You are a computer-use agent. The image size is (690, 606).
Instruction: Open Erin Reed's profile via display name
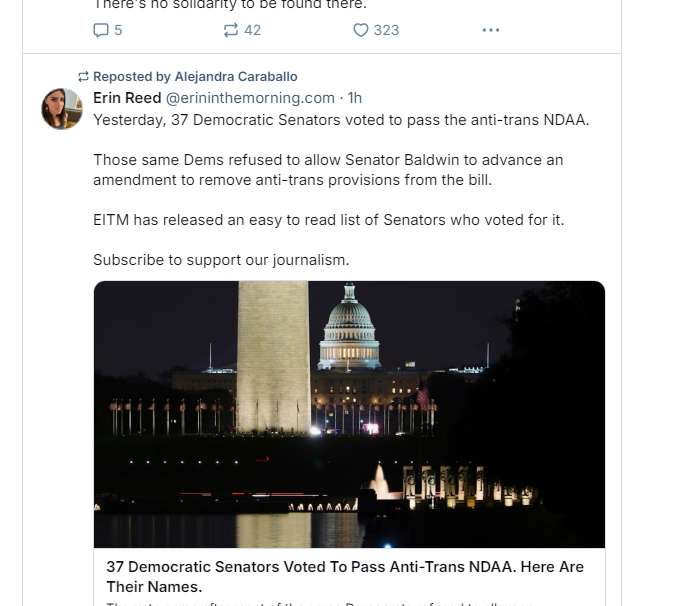(x=126, y=98)
